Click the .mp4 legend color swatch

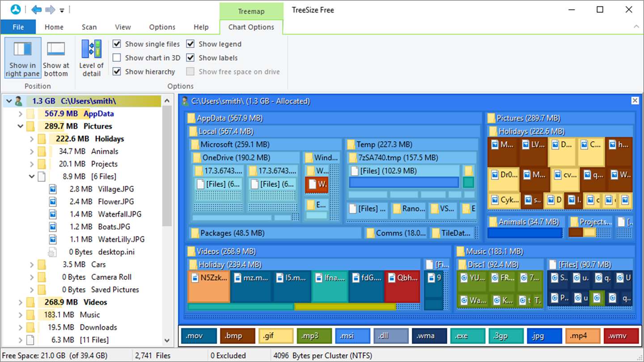(583, 336)
